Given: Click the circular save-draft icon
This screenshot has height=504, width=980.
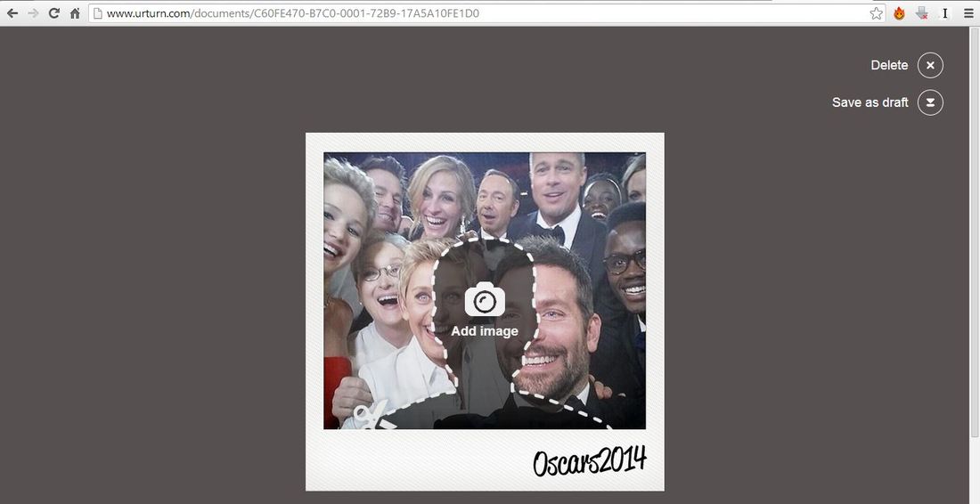Looking at the screenshot, I should pos(930,102).
